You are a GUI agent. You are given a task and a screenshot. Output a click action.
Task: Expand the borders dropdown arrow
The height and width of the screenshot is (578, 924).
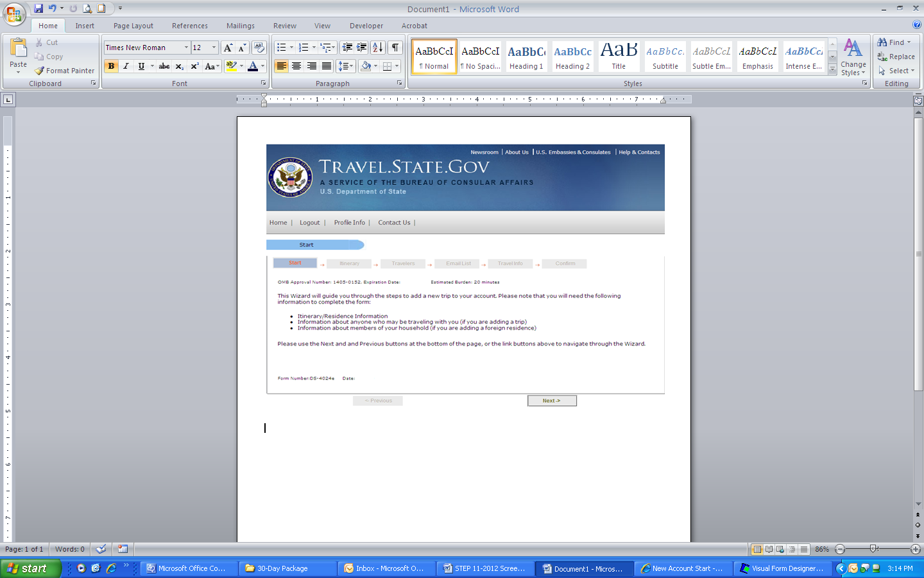click(x=397, y=66)
